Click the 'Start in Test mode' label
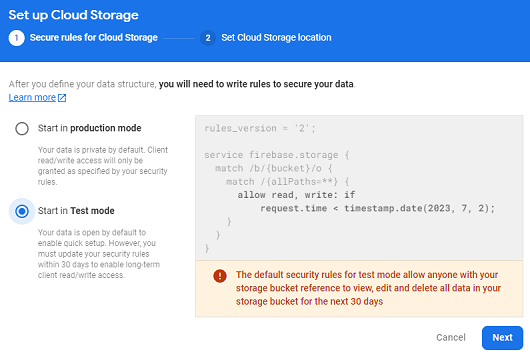The height and width of the screenshot is (360, 530). (x=76, y=211)
